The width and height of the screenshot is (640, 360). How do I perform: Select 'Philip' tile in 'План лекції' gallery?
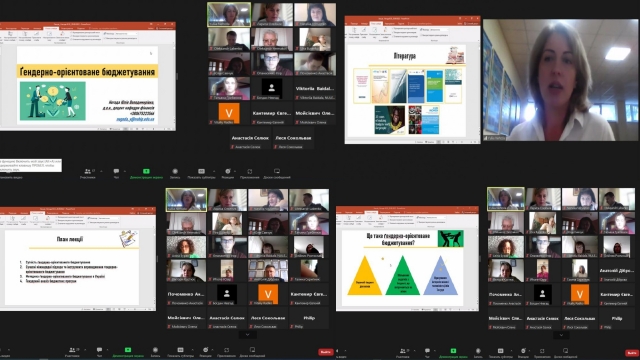click(309, 318)
